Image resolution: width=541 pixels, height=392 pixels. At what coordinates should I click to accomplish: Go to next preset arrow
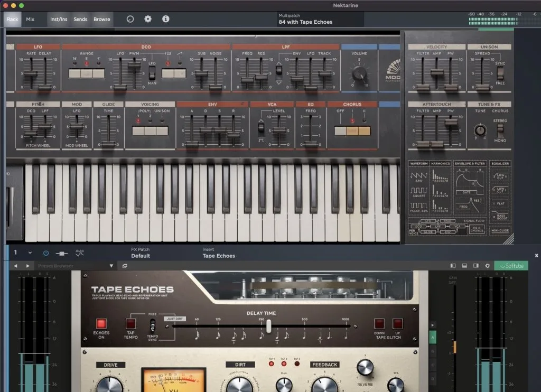(27, 266)
